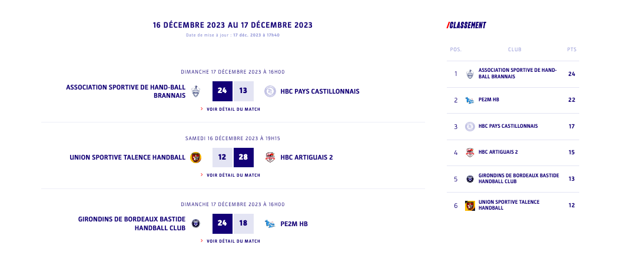
Task: Click HBC Pays Castillonnais logo beside the match score
Action: tap(270, 91)
